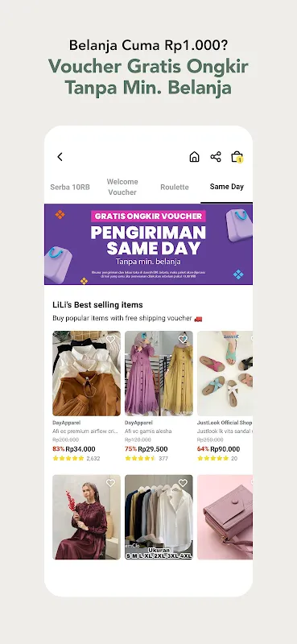This screenshot has height=644, width=297.
Task: Open the home icon
Action: [x=194, y=156]
